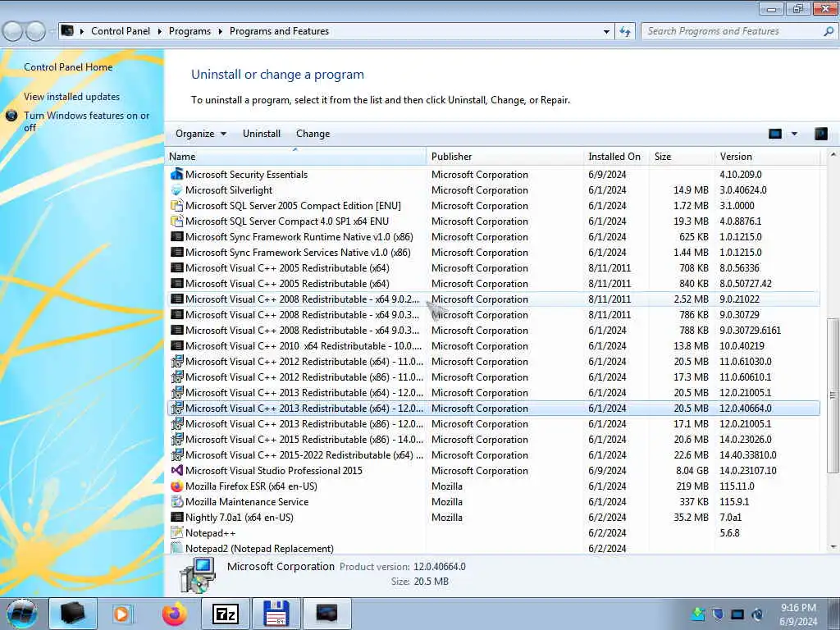Click Programs in the address breadcrumb
This screenshot has height=630, width=840.
tap(189, 31)
